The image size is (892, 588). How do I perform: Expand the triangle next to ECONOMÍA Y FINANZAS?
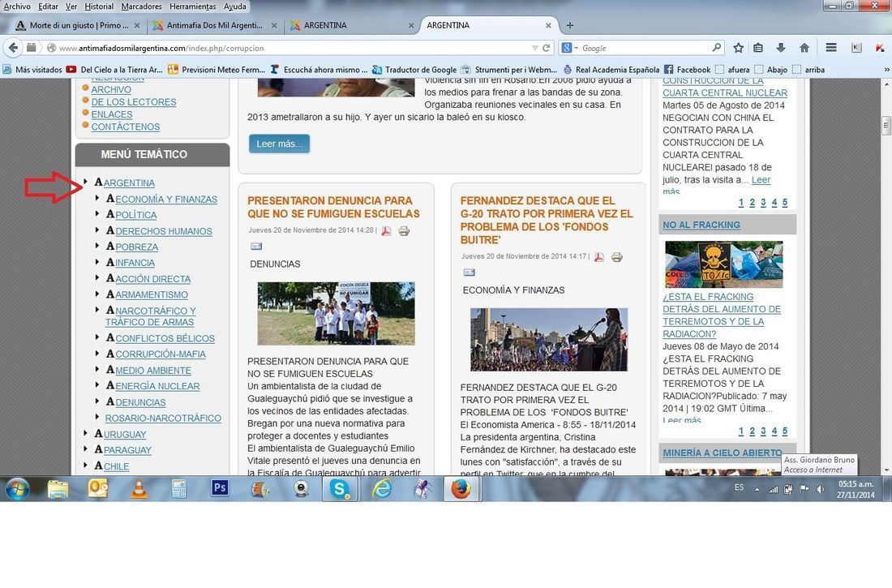96,198
